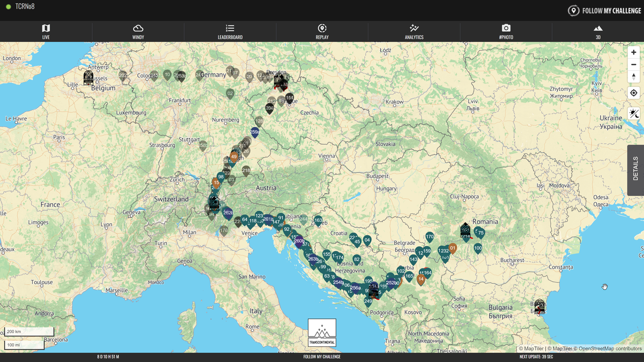Select grey rider marker 258b near Stuttgart
This screenshot has height=362, width=644.
[x=203, y=146]
